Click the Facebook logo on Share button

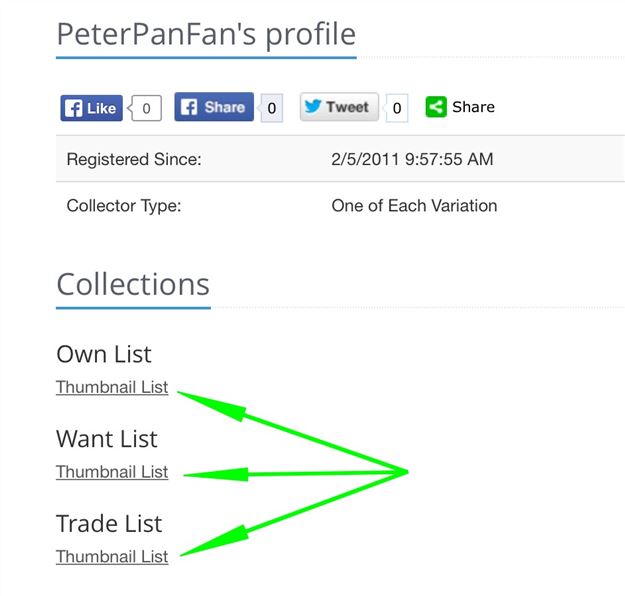tap(189, 107)
